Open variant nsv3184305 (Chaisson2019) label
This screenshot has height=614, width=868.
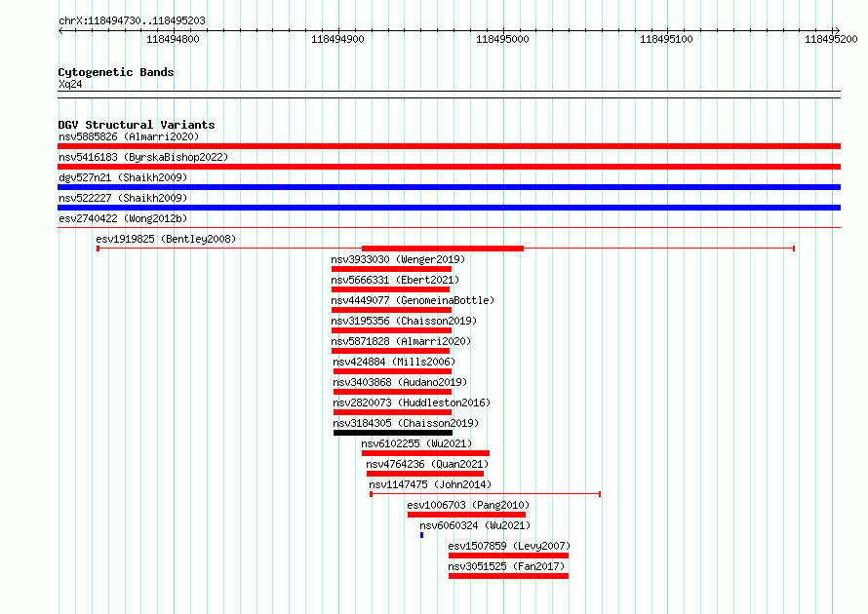pos(406,423)
